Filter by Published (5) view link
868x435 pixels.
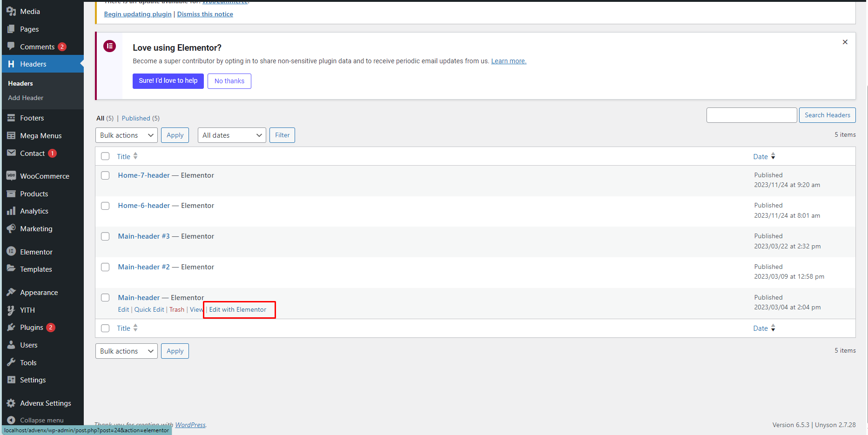pos(141,118)
